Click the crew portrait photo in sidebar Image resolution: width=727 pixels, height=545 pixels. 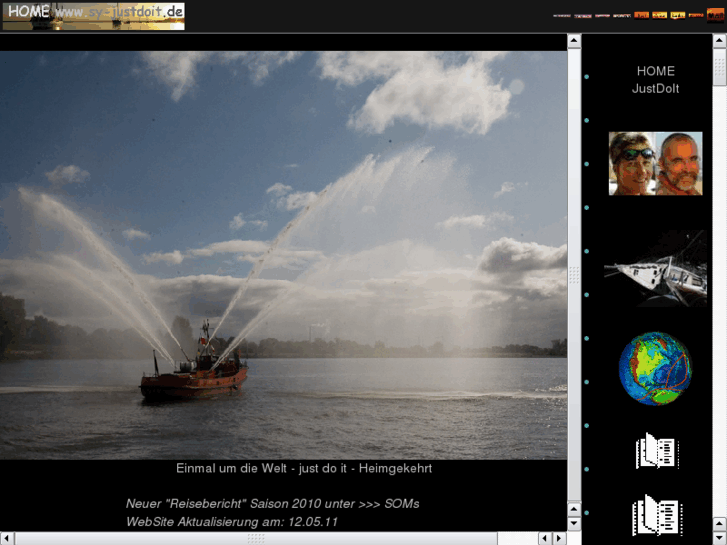(656, 163)
